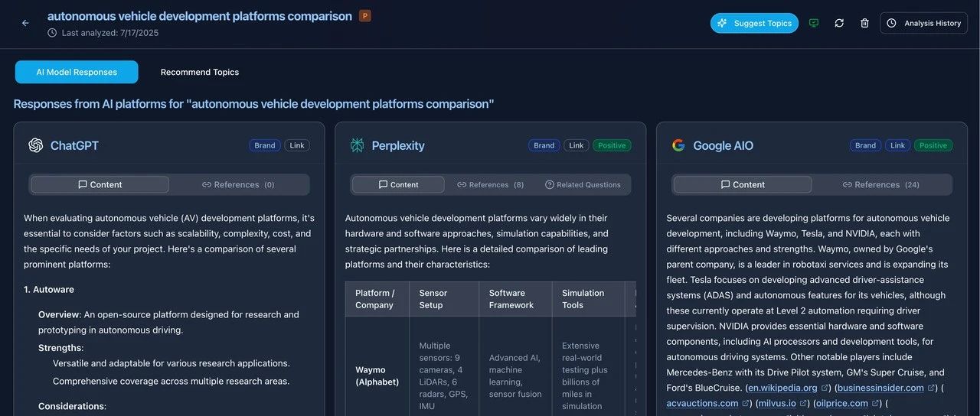Click external-link icon after oilprice.com
The width and height of the screenshot is (980, 416).
876,404
